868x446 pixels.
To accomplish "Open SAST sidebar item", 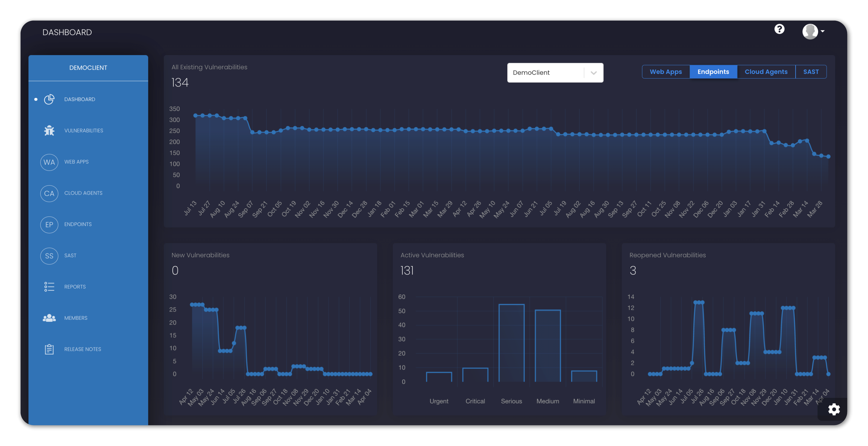I will pos(70,256).
